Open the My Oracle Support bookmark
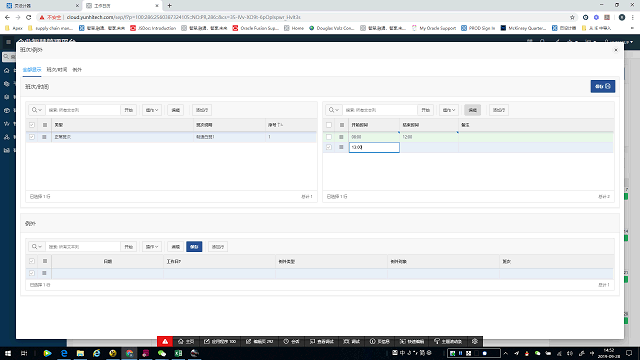Image resolution: width=640 pixels, height=360 pixels. click(x=433, y=28)
